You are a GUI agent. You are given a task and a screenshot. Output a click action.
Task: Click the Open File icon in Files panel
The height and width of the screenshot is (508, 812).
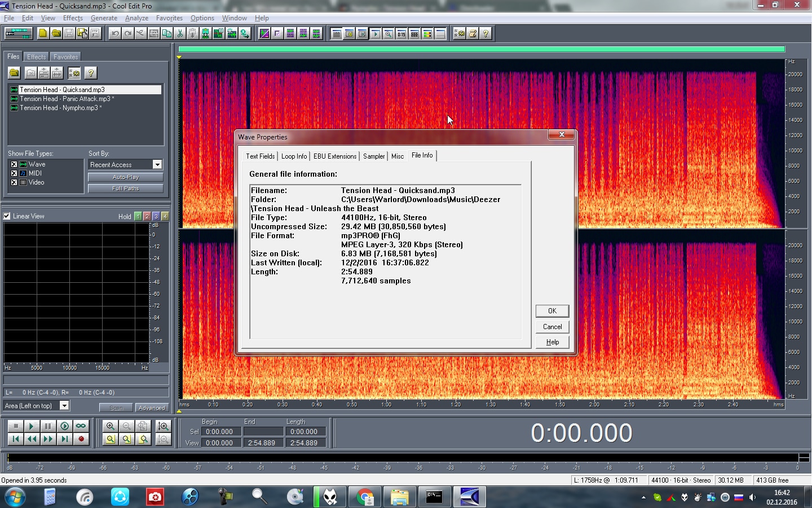[14, 73]
